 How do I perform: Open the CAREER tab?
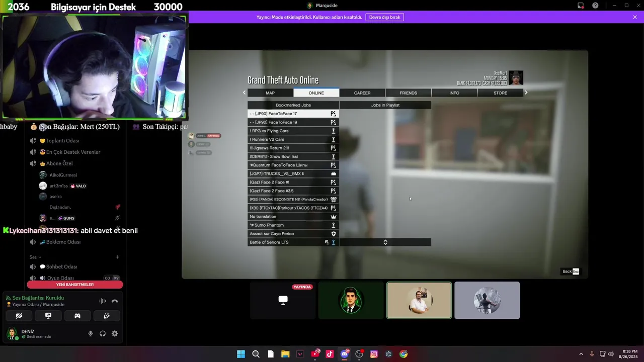(x=362, y=93)
